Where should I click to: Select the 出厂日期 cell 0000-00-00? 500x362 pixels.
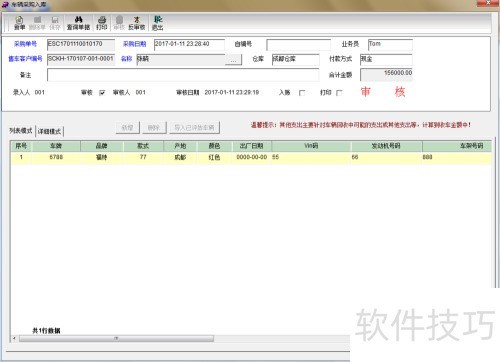(x=251, y=157)
